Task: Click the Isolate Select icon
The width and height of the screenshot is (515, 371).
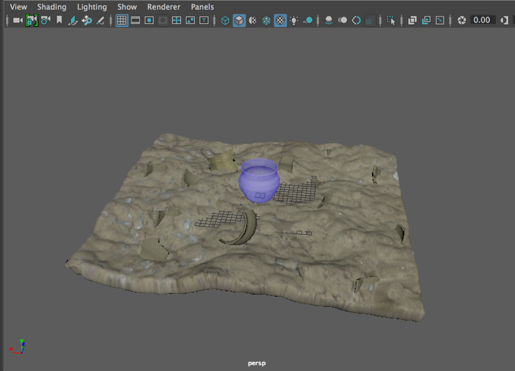Action: (x=391, y=20)
